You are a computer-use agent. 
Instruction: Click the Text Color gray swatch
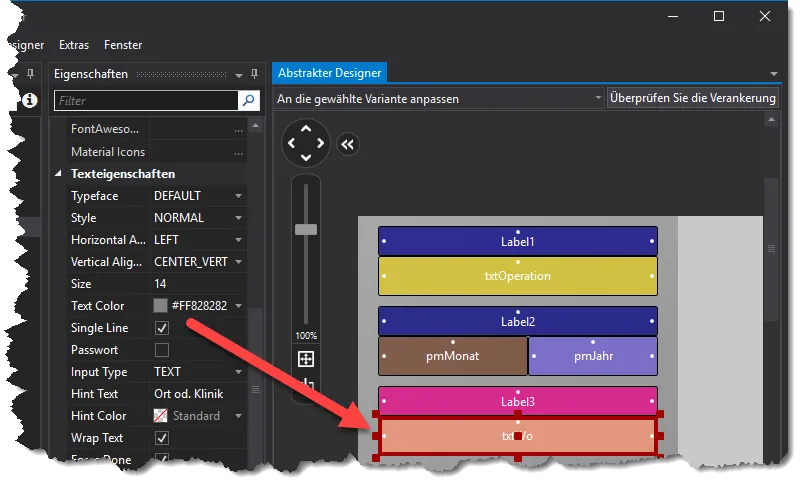160,306
